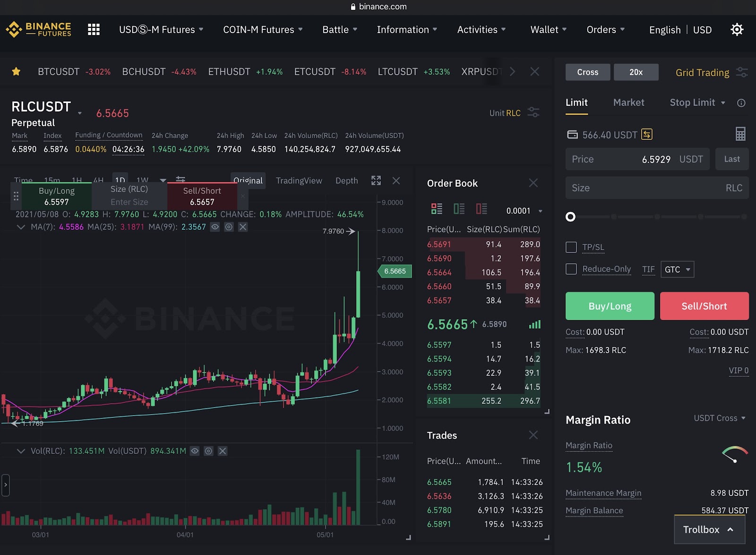The image size is (756, 555).
Task: Show both bids and asks order book view
Action: tap(437, 208)
